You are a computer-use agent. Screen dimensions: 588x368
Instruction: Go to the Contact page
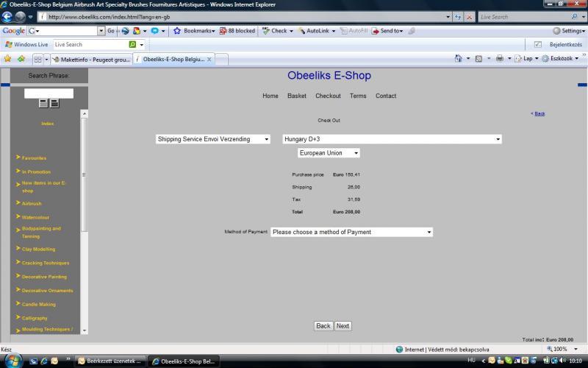(385, 96)
